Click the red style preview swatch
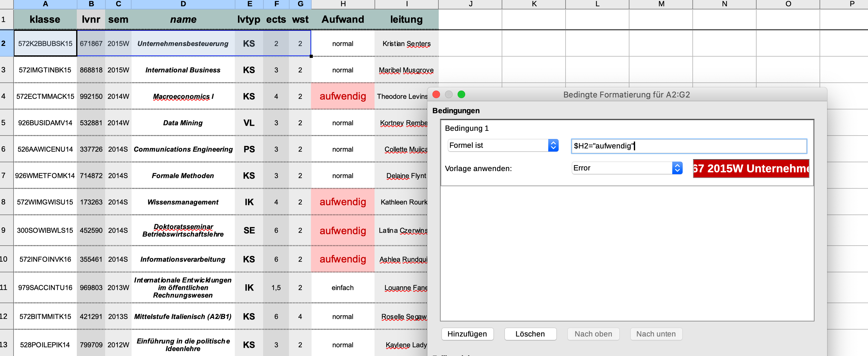Viewport: 868px width, 356px height. point(751,168)
